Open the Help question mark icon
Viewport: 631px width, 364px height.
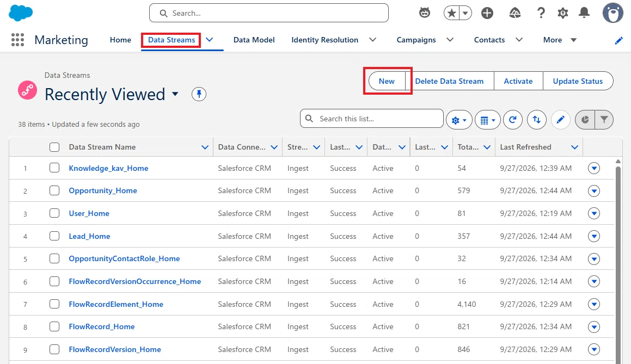pyautogui.click(x=541, y=13)
